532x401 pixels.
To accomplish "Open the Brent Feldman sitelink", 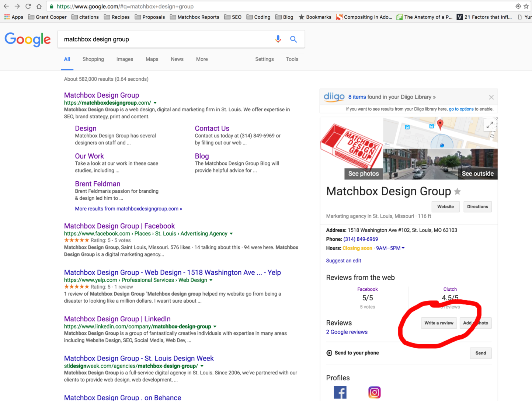I will click(98, 184).
